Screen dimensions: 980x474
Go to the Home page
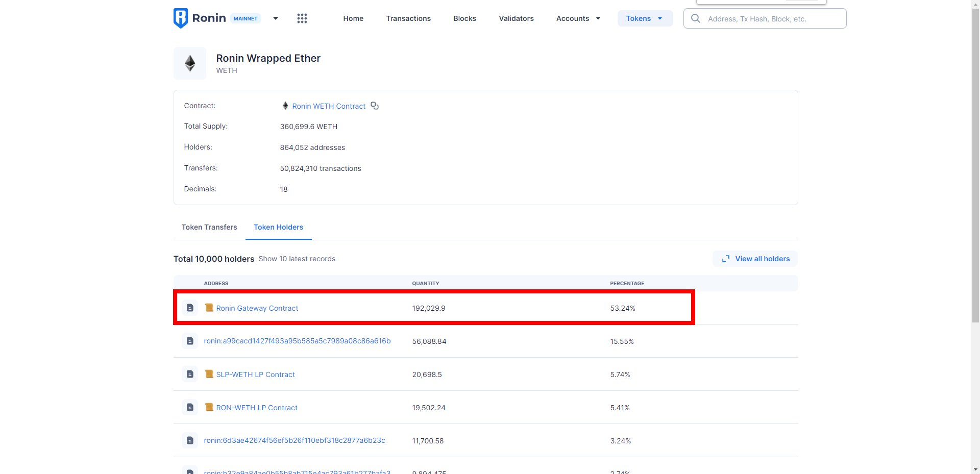click(353, 18)
